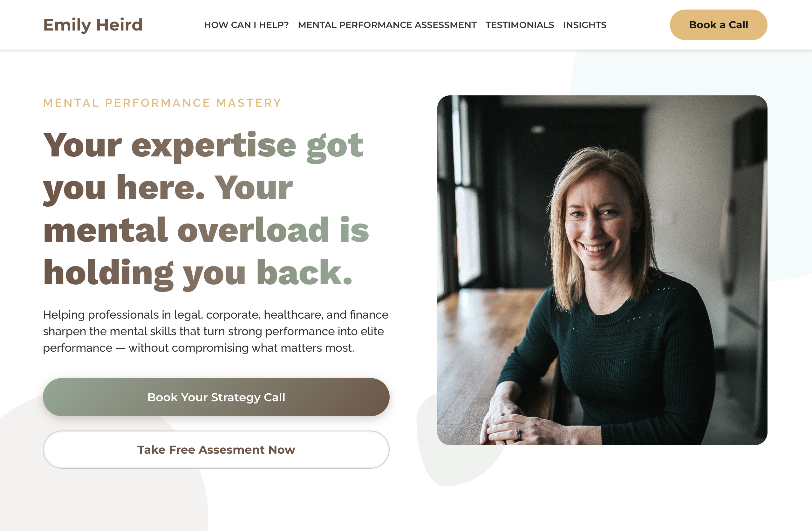
Task: Click the headline word back.
Action: pyautogui.click(x=304, y=273)
